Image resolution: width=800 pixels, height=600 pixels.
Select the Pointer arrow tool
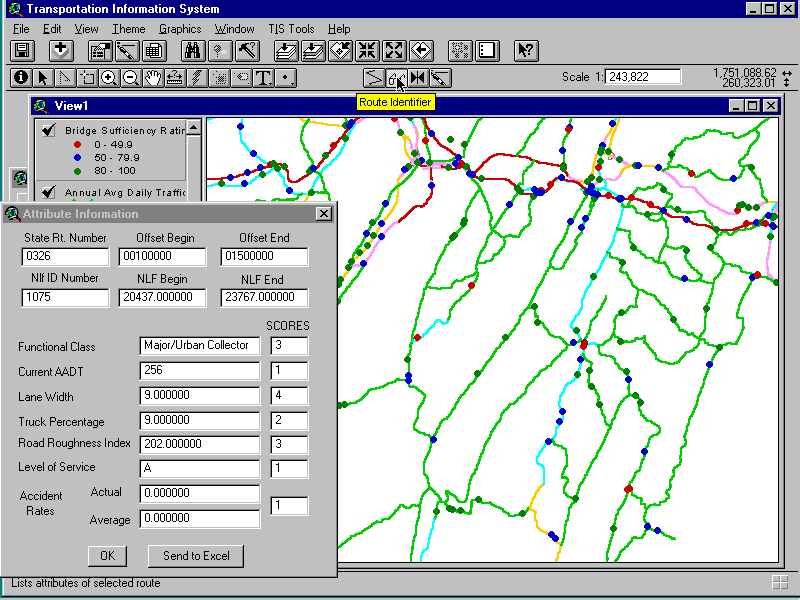(x=43, y=78)
